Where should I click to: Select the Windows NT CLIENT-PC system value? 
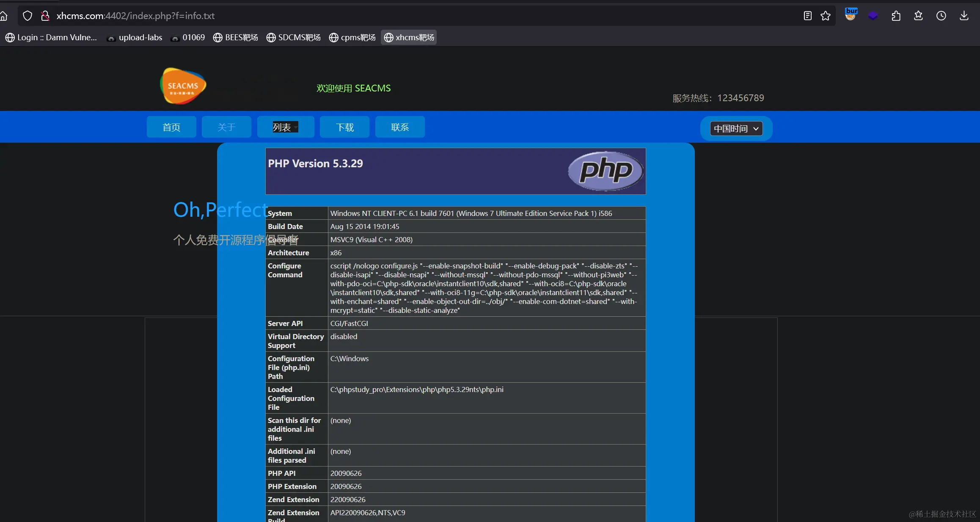(x=471, y=213)
